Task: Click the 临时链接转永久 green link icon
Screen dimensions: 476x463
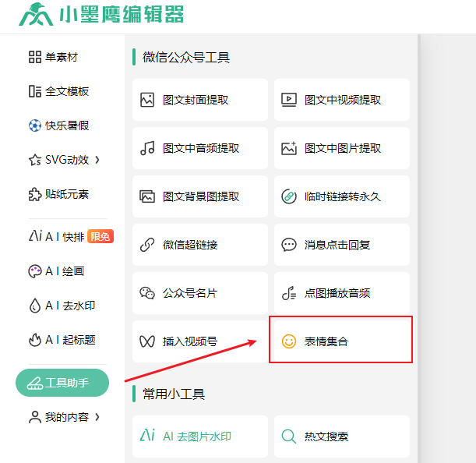Action: click(289, 196)
